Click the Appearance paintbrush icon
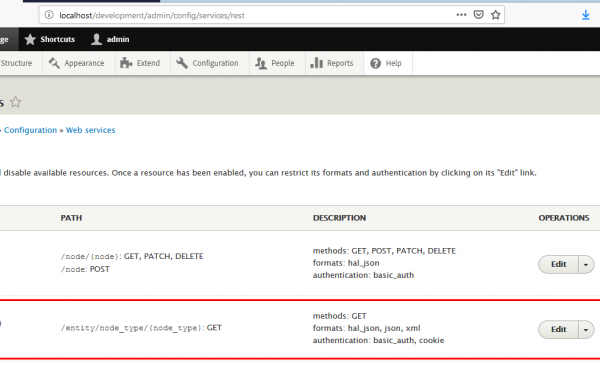This screenshot has height=365, width=600. pos(54,63)
